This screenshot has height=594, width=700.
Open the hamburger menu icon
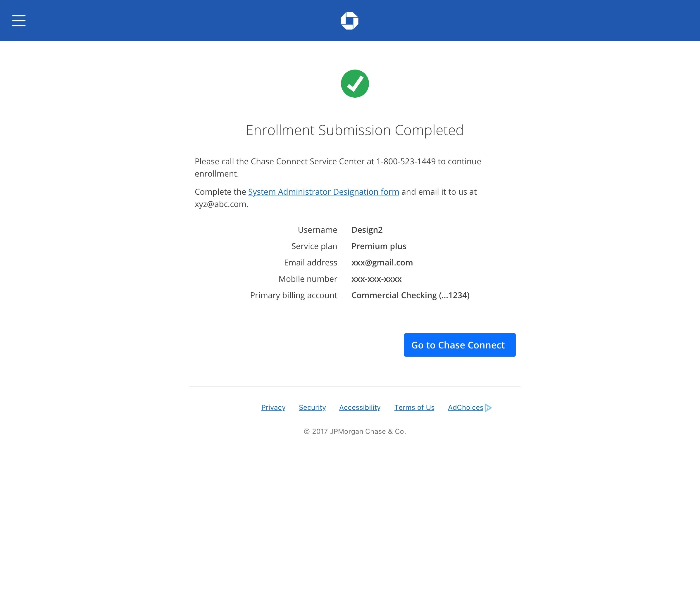[x=19, y=20]
